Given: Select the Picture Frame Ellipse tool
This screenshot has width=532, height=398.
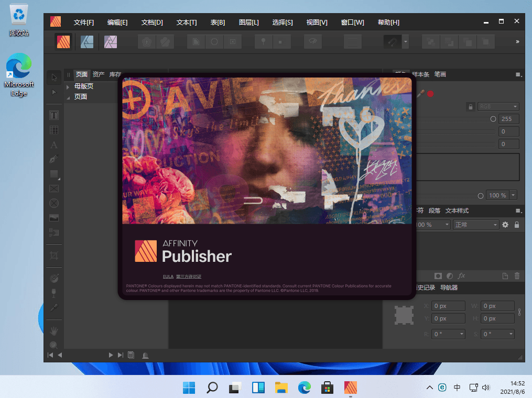Looking at the screenshot, I should (x=54, y=203).
